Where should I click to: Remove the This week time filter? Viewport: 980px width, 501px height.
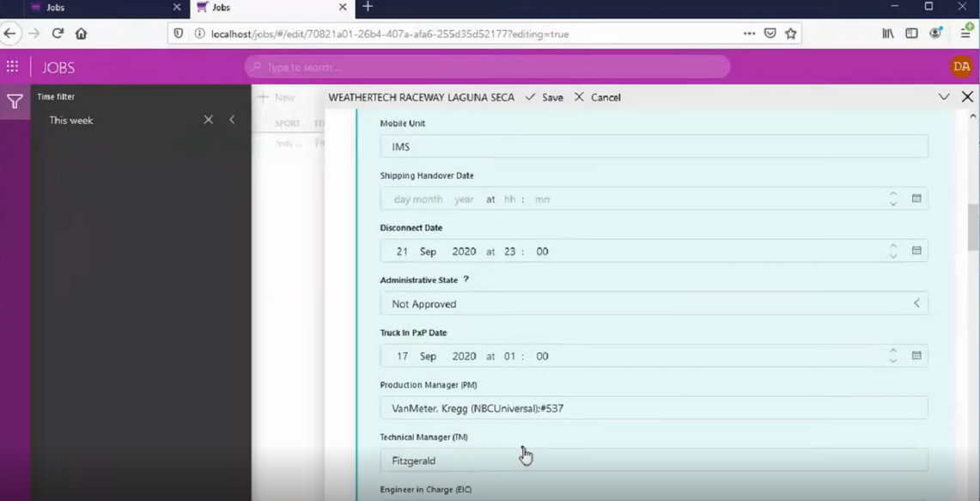[208, 119]
